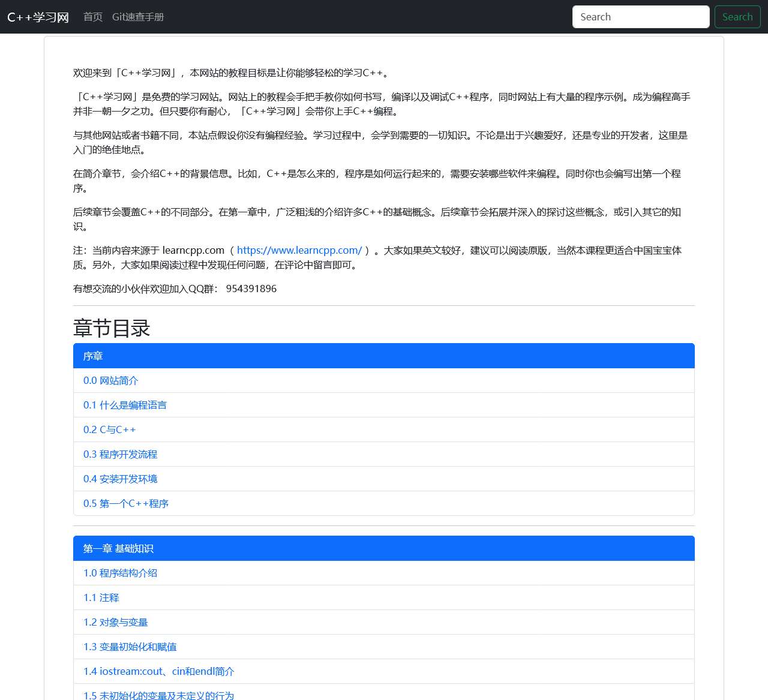Open the Git速查手册 page
Viewport: 768px width, 700px height.
pyautogui.click(x=137, y=17)
